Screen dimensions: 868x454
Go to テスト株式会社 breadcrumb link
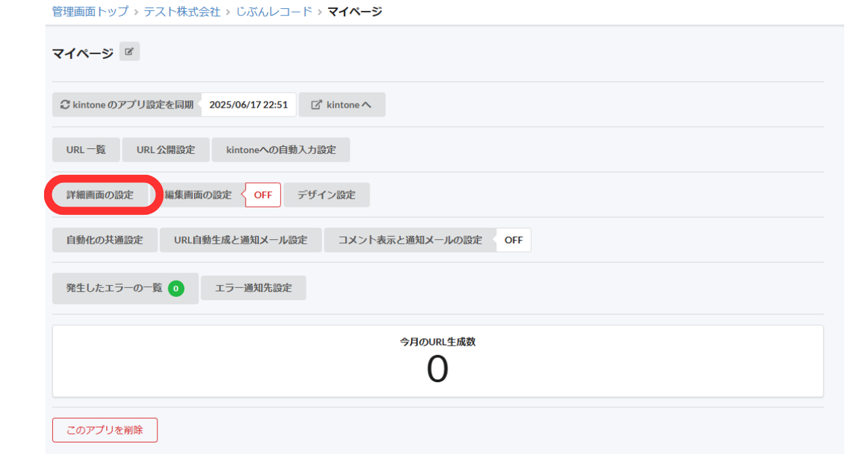coord(182,12)
